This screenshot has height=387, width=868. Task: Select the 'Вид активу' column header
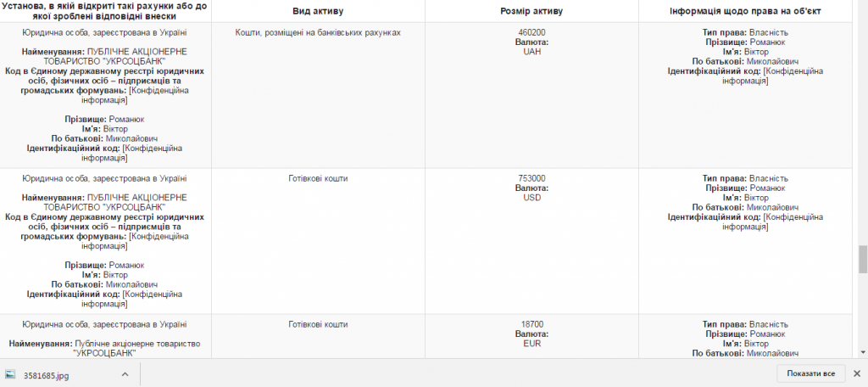(x=318, y=11)
